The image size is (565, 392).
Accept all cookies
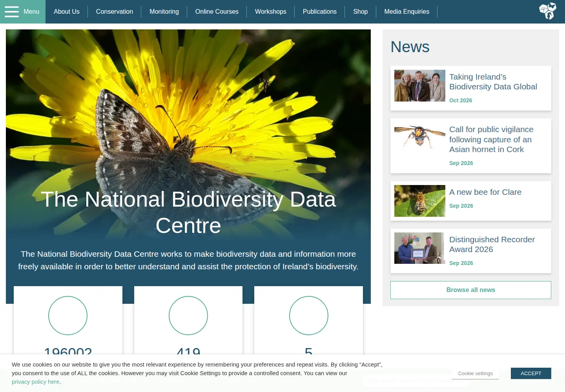531,374
